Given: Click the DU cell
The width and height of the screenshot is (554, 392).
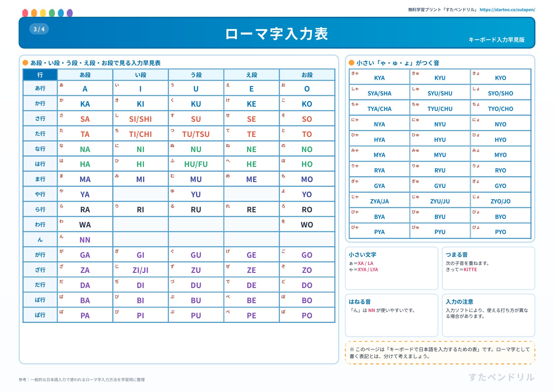Looking at the screenshot, I should point(196,285).
